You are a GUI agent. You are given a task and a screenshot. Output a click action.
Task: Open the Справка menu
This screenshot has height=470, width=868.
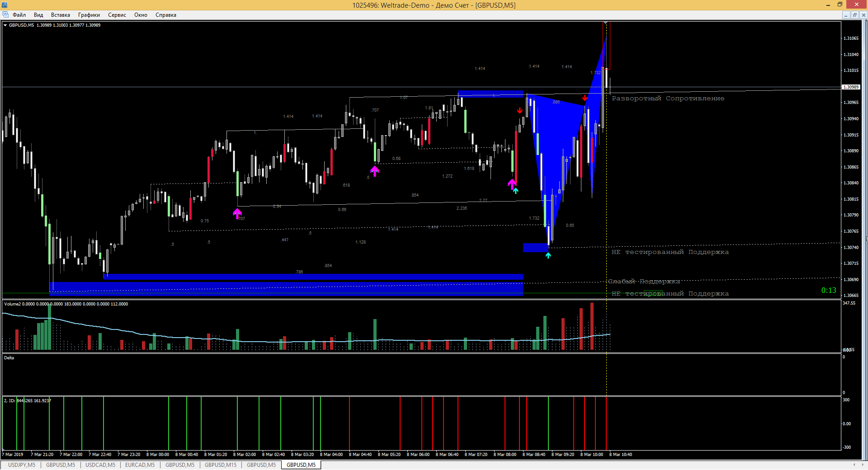click(166, 15)
